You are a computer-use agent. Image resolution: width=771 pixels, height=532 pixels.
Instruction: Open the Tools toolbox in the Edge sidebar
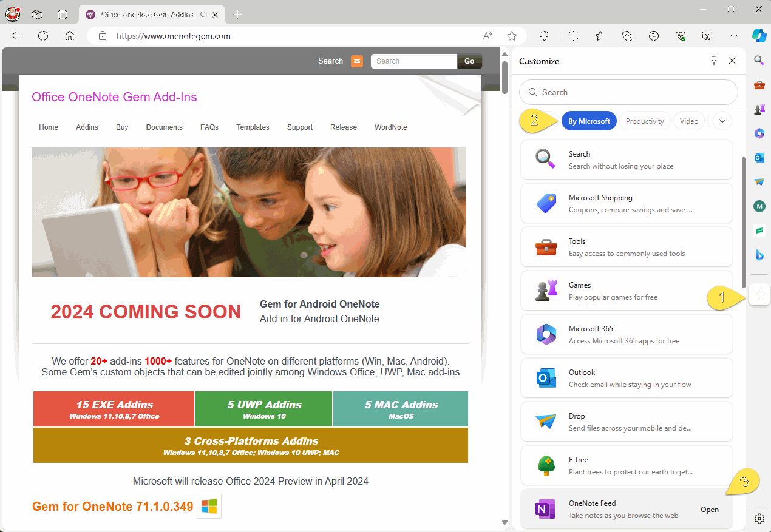759,85
